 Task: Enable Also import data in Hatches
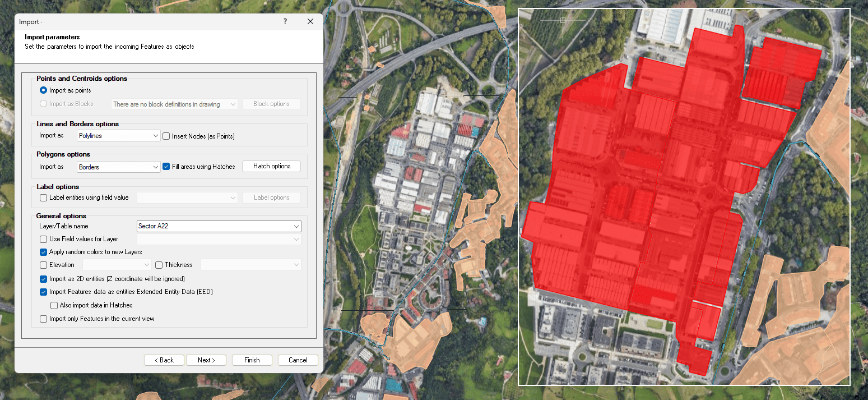54,306
